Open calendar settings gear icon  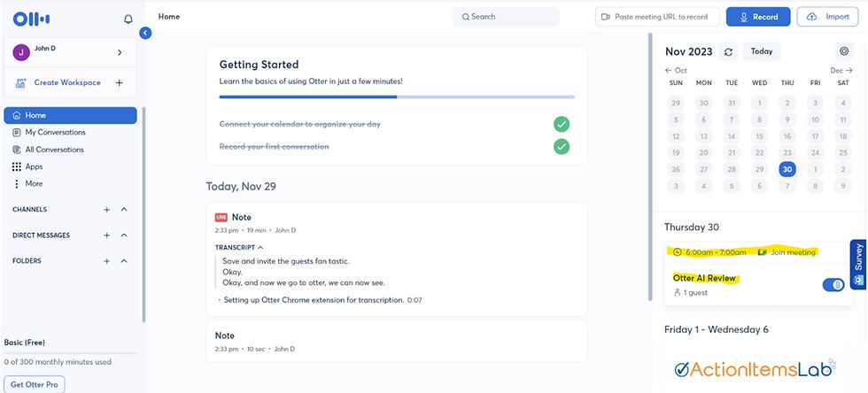click(843, 51)
